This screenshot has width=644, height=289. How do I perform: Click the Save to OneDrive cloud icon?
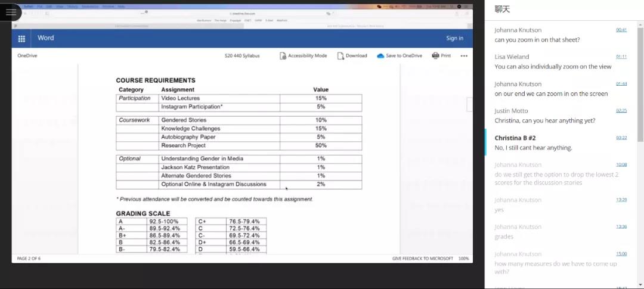tap(380, 56)
